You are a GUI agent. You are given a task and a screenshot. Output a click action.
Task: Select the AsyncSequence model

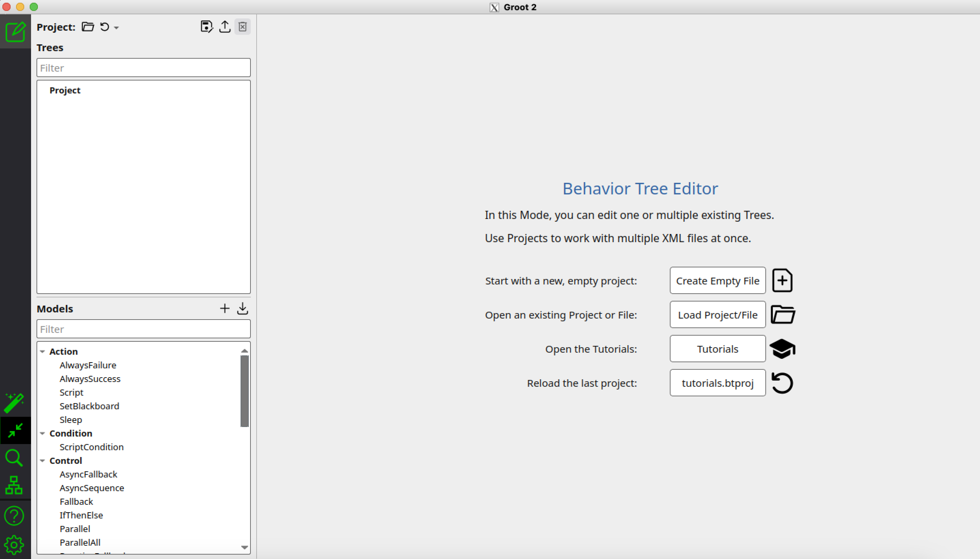(92, 488)
